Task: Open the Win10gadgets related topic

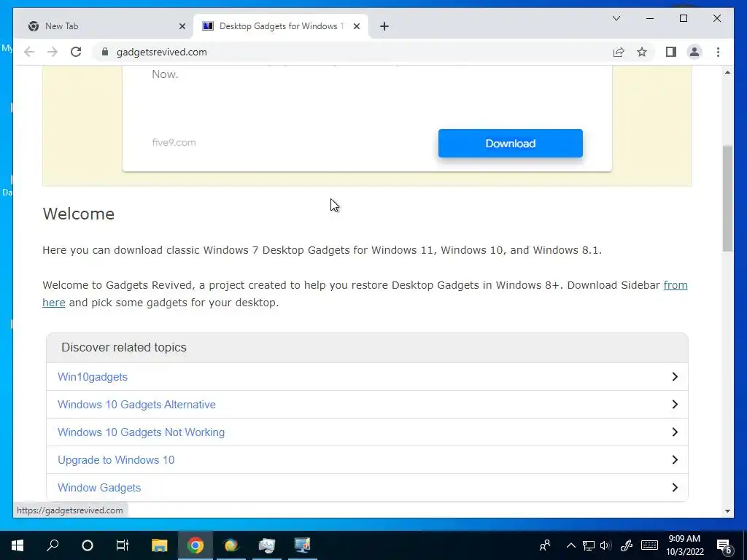Action: 93,377
